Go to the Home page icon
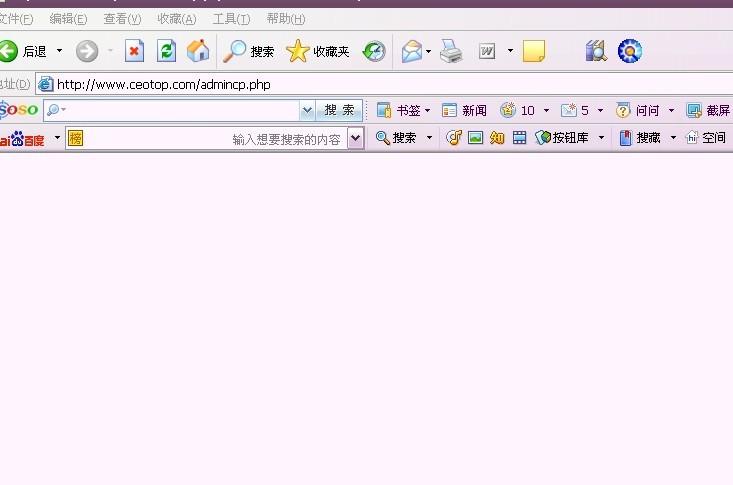 (x=198, y=51)
